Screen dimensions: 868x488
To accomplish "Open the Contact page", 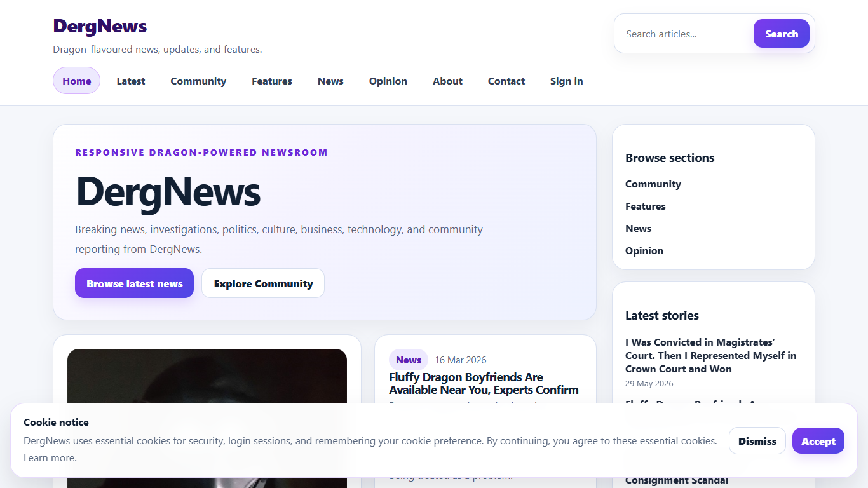I will click(x=506, y=81).
